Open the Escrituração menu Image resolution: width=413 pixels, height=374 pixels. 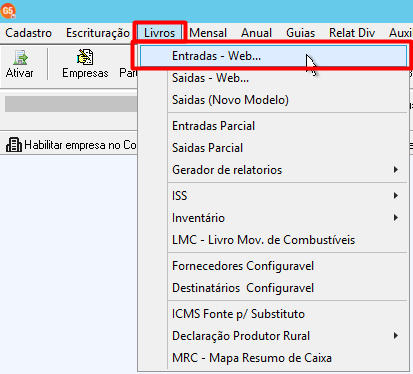click(x=98, y=33)
